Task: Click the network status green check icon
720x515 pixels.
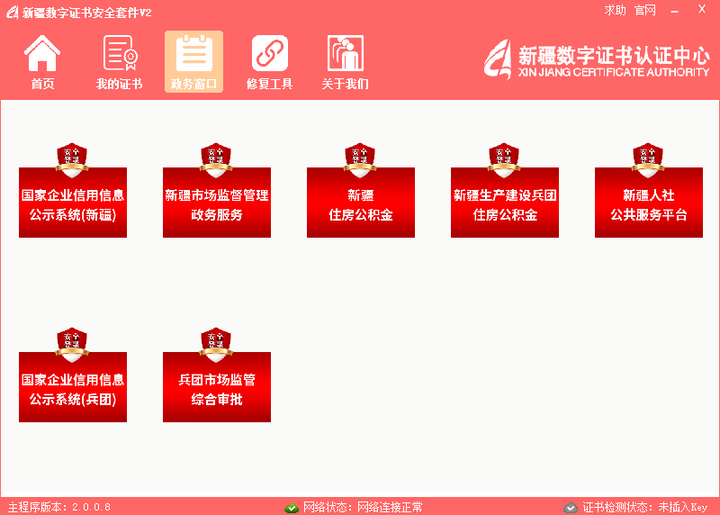Action: (292, 508)
